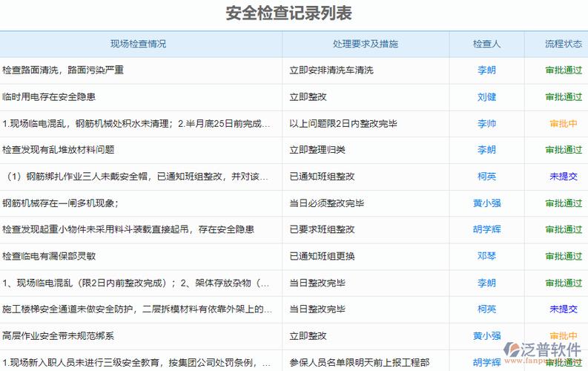The height and width of the screenshot is (371, 588).
Task: Select the text 检查发现有乱堆放材料问题
Action: [x=58, y=150]
